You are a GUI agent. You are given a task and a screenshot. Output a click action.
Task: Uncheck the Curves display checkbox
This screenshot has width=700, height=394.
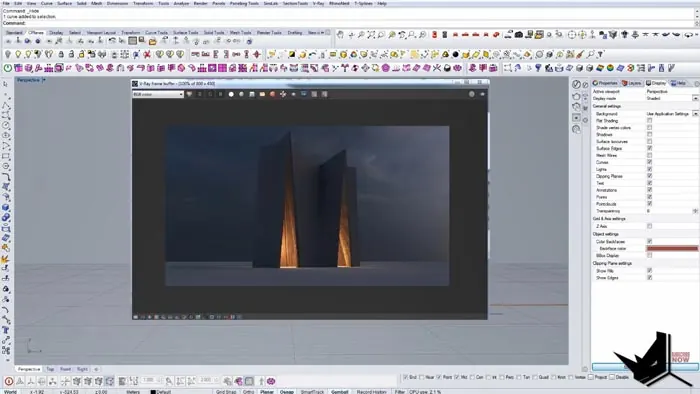650,162
